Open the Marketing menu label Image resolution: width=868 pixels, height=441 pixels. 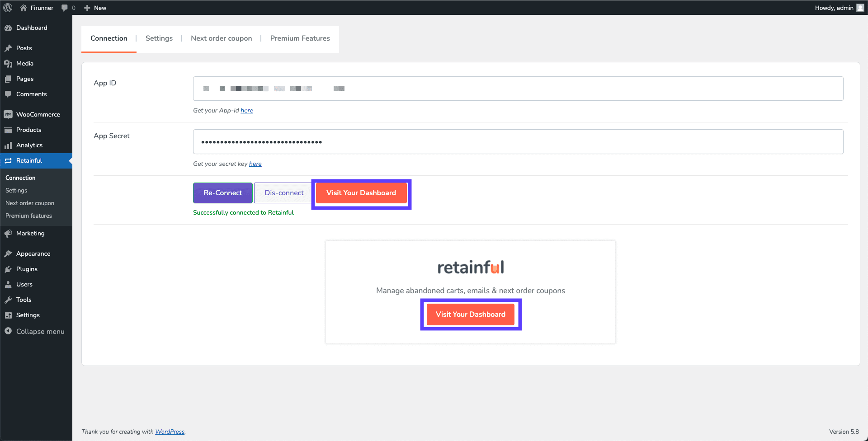30,233
